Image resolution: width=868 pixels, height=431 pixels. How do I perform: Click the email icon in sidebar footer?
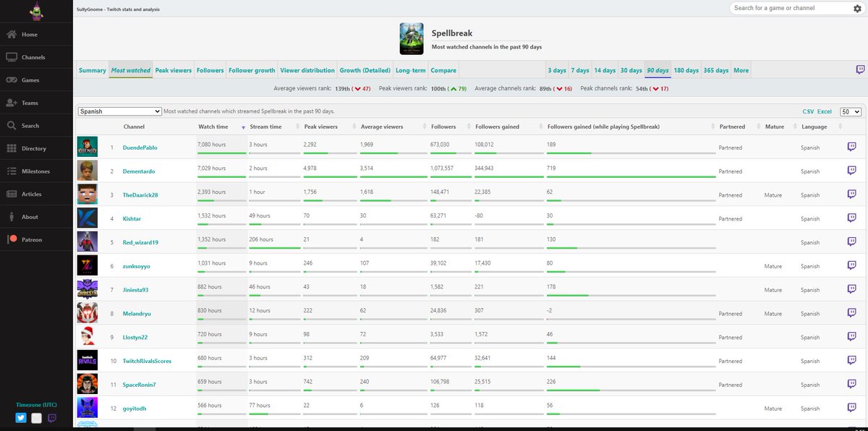[36, 417]
